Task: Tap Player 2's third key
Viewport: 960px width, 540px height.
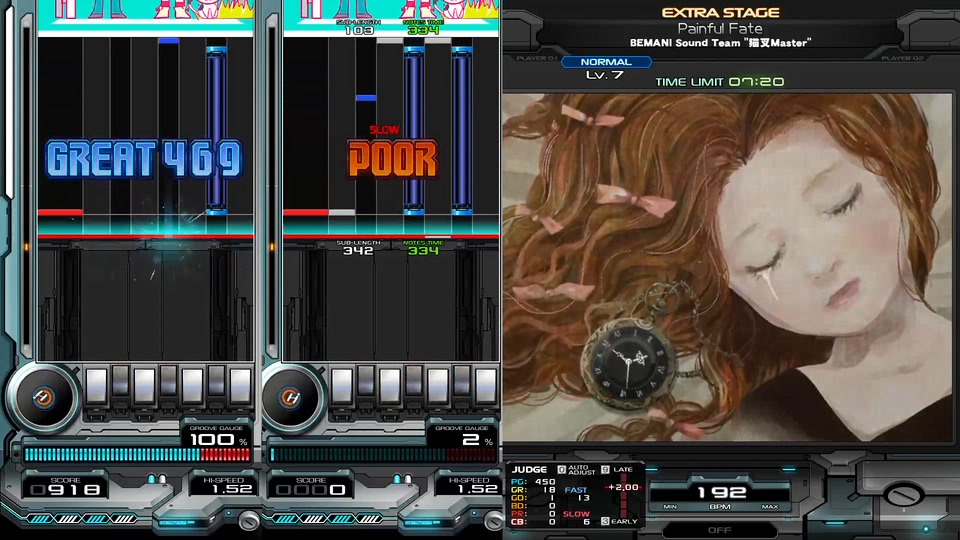Action: (x=389, y=386)
